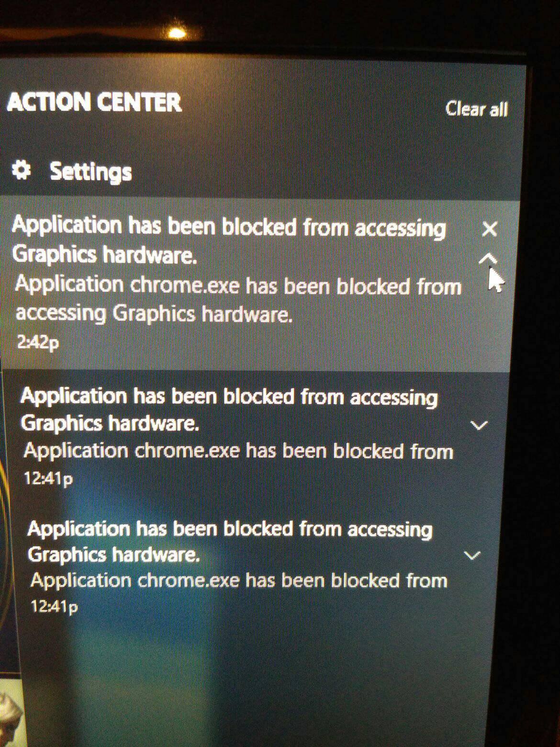Click Clear all in Action Center
This screenshot has height=747, width=560.
[477, 109]
